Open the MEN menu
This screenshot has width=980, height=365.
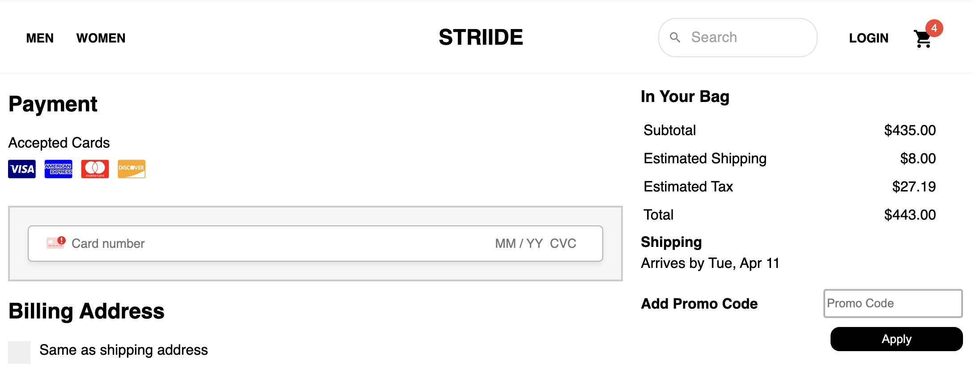coord(40,38)
